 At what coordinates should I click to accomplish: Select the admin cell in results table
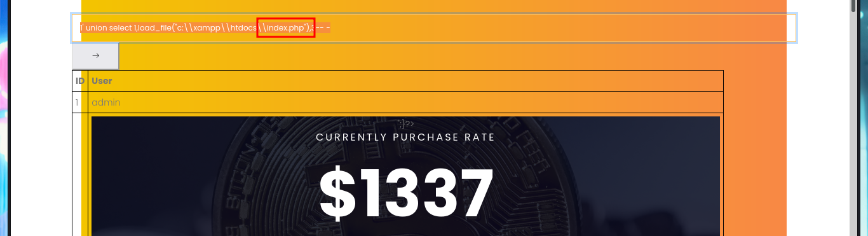[x=106, y=102]
